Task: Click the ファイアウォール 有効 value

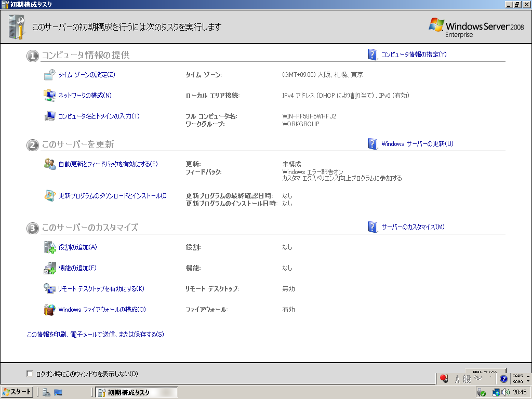Action: point(288,310)
